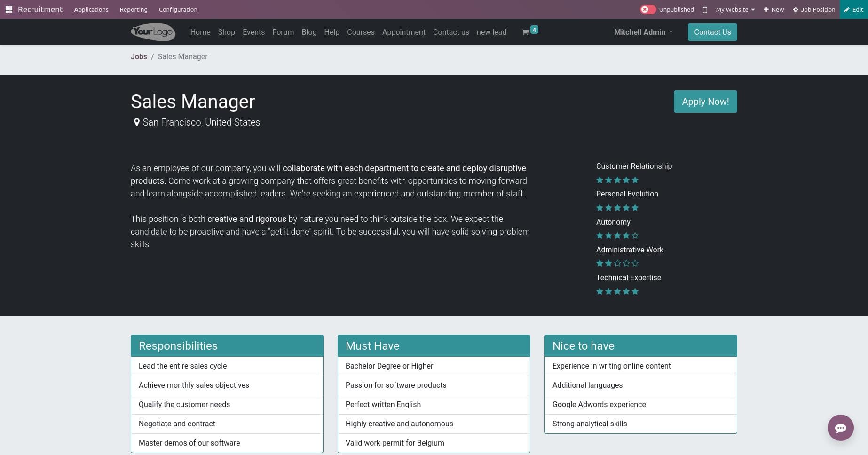The width and height of the screenshot is (868, 455).
Task: Open the live chat bubble icon
Action: [840, 428]
